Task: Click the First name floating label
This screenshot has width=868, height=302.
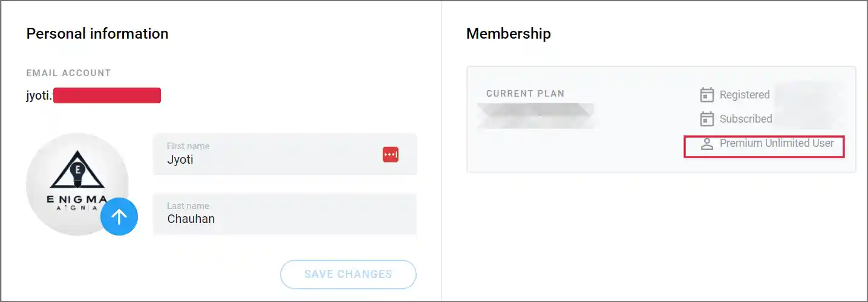Action: [188, 146]
